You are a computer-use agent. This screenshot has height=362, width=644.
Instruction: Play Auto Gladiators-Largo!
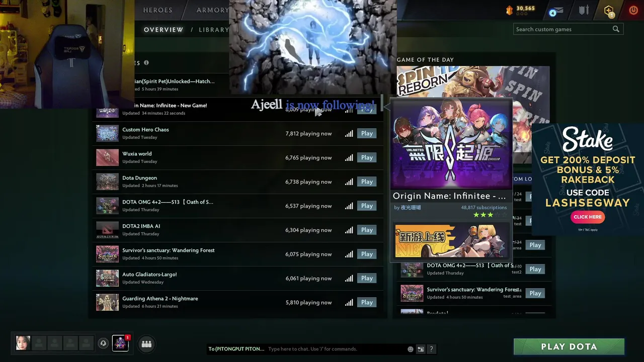click(367, 279)
